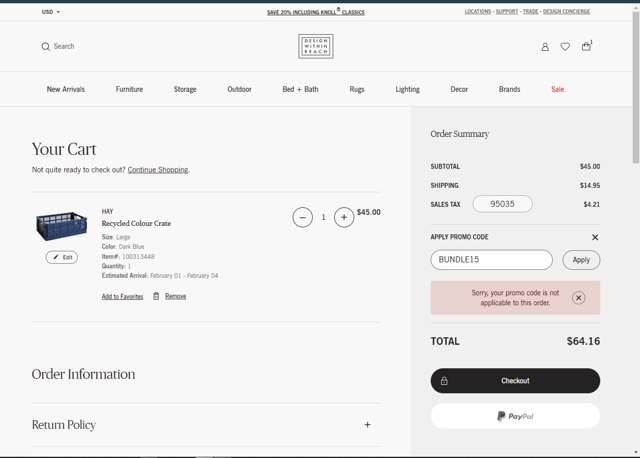640x458 pixels.
Task: Open the Rugs menu
Action: coord(357,89)
